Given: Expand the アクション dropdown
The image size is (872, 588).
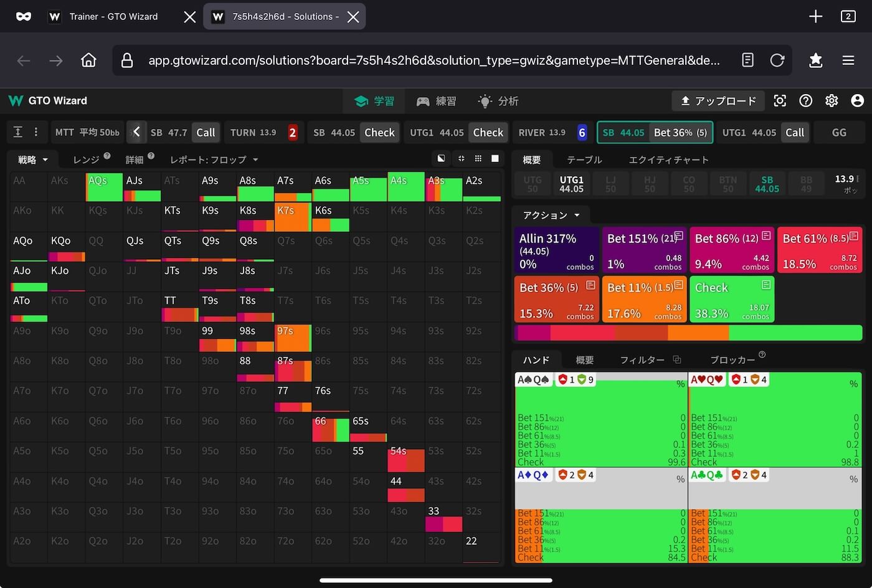Looking at the screenshot, I should (x=551, y=215).
